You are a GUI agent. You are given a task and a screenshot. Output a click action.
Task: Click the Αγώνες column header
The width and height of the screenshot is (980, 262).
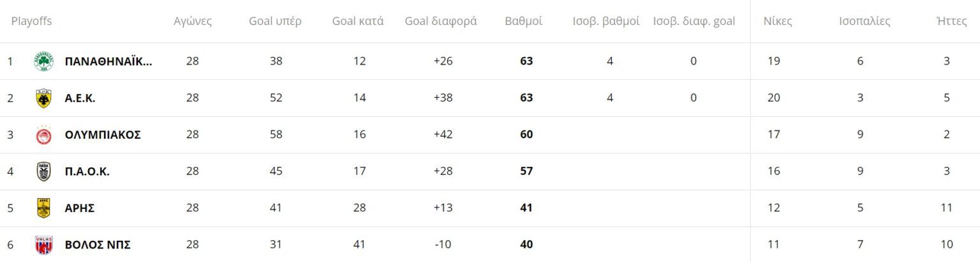click(x=193, y=21)
